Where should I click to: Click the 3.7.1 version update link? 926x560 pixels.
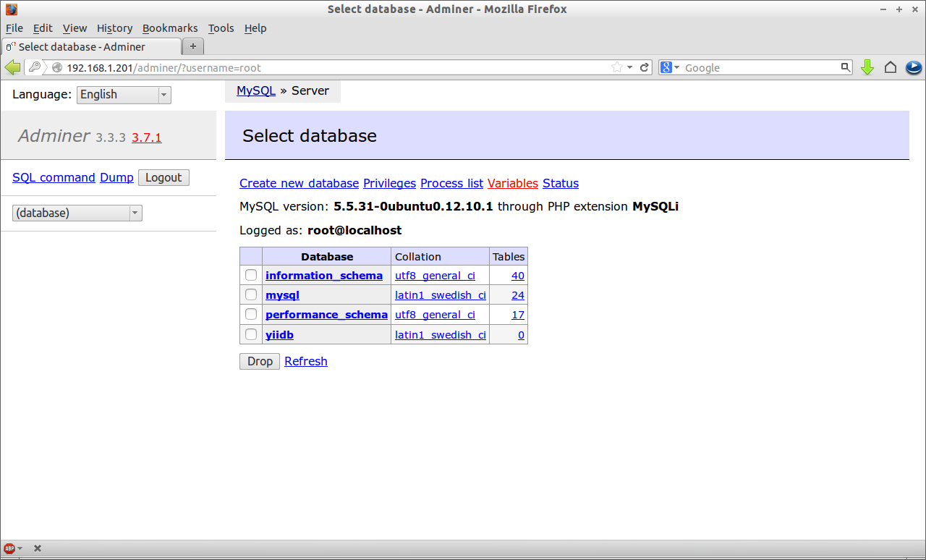147,137
